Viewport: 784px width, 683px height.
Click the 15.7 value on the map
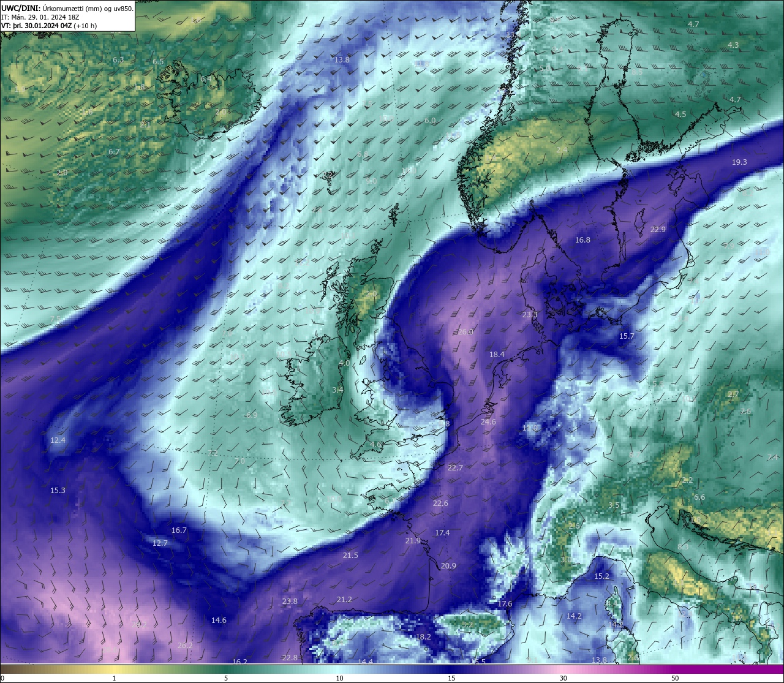click(x=627, y=336)
